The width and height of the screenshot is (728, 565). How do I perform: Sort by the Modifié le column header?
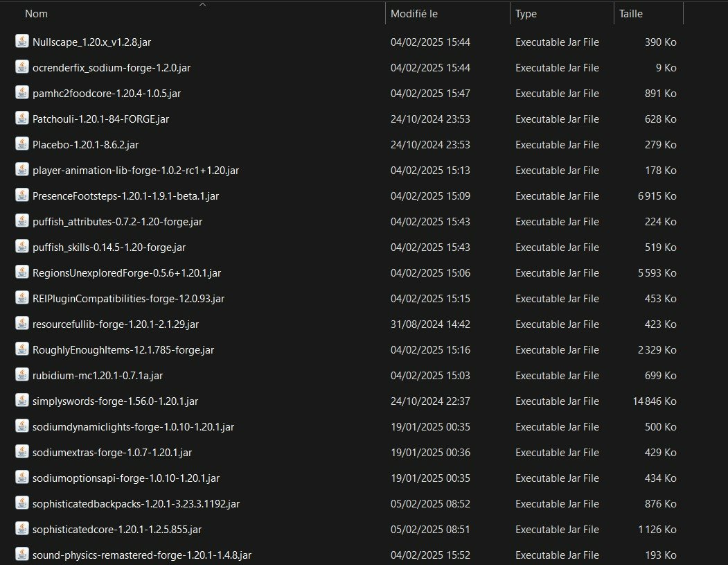[x=414, y=14]
